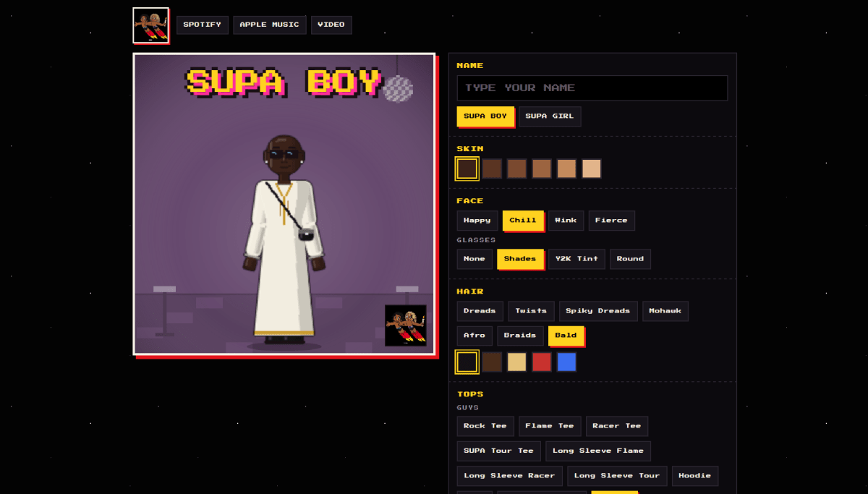This screenshot has width=868, height=494.
Task: Choose the Racer Tee top
Action: click(x=617, y=426)
